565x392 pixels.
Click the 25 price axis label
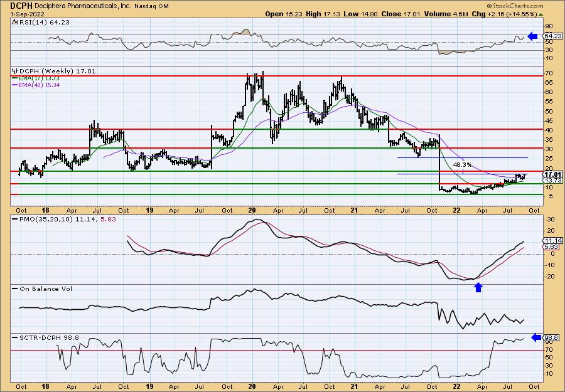(550, 159)
